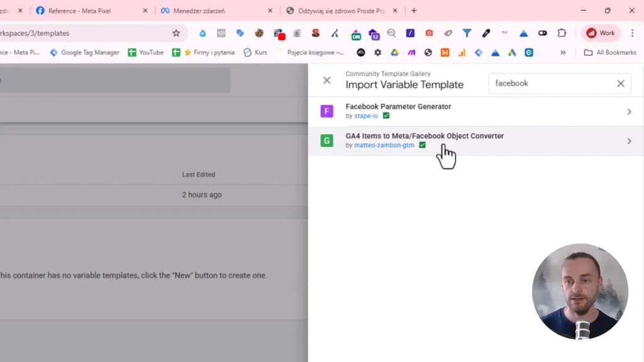Open the cookie extension in Chrome toolbar
This screenshot has height=362, width=644.
(259, 33)
